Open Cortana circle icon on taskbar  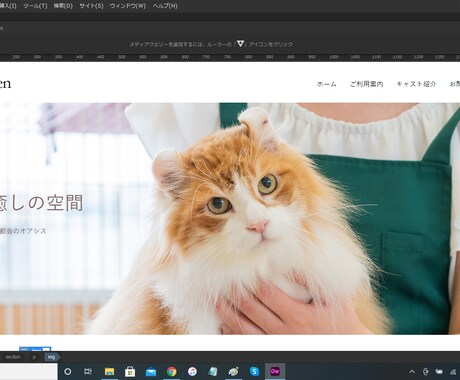[67, 371]
